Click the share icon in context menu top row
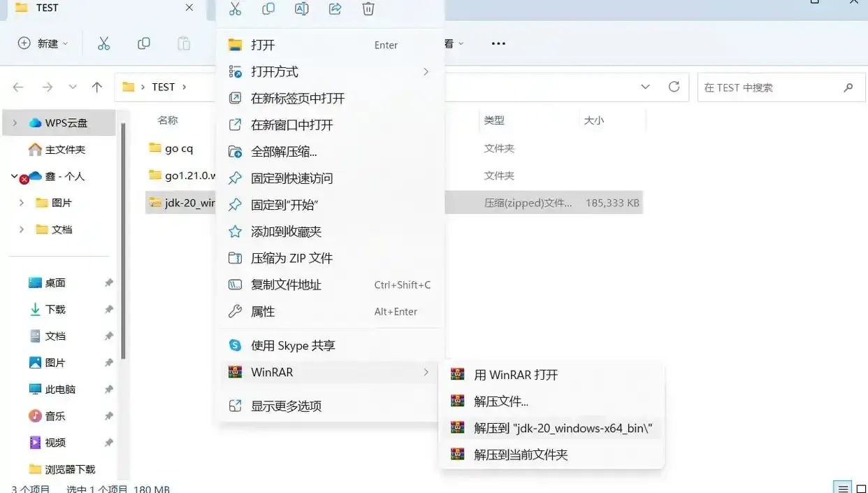868x493 pixels. (335, 8)
